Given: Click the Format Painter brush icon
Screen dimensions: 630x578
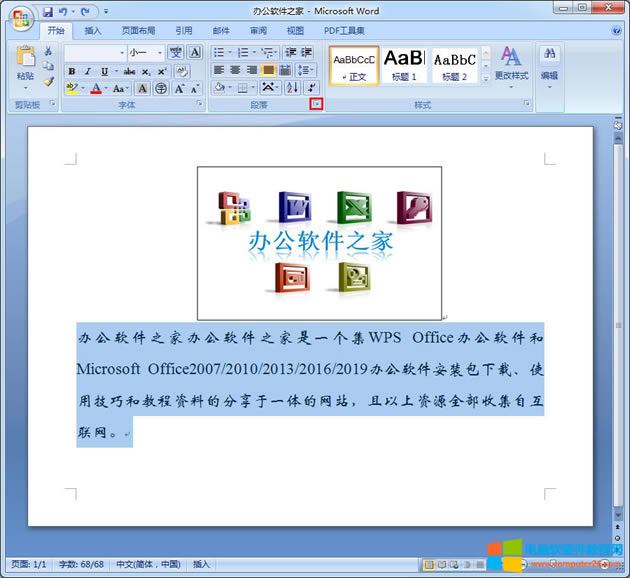Looking at the screenshot, I should [x=48, y=82].
